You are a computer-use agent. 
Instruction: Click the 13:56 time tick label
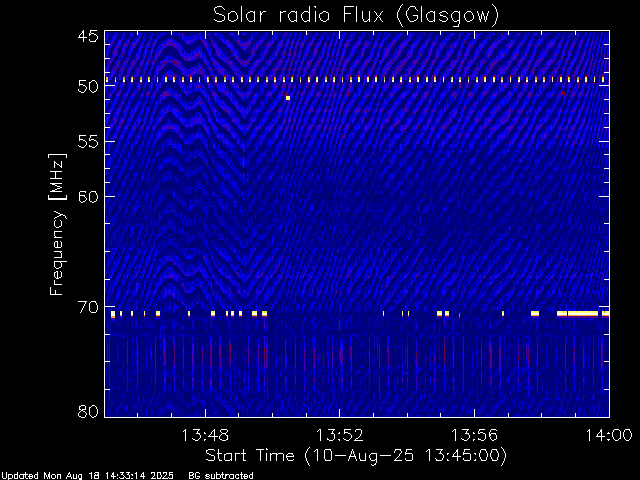(474, 435)
